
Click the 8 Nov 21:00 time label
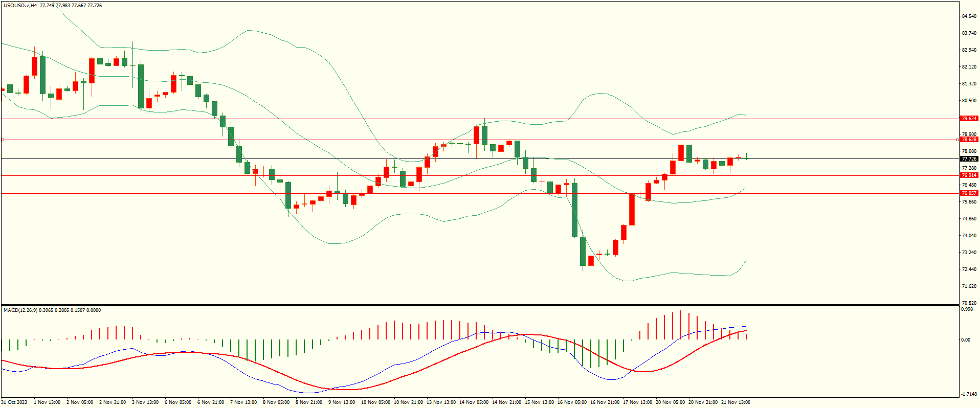coord(309,402)
